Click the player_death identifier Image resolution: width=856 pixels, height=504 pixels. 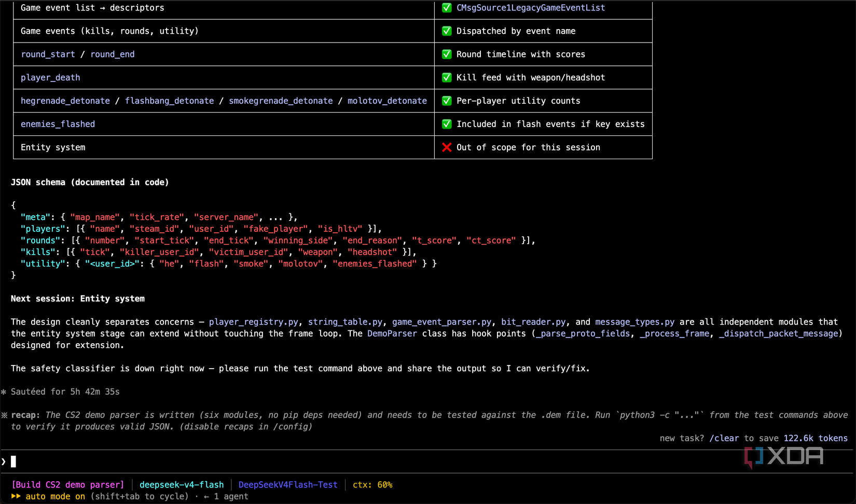tap(50, 78)
